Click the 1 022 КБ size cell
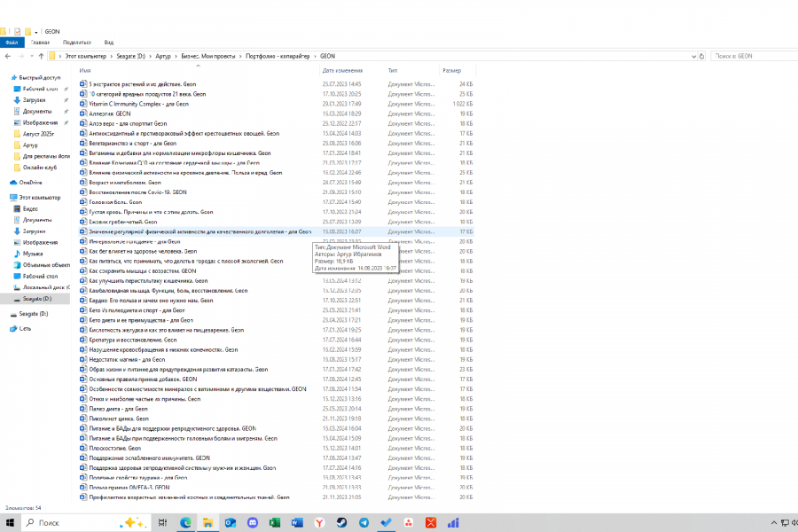Image resolution: width=798 pixels, height=532 pixels. (463, 104)
